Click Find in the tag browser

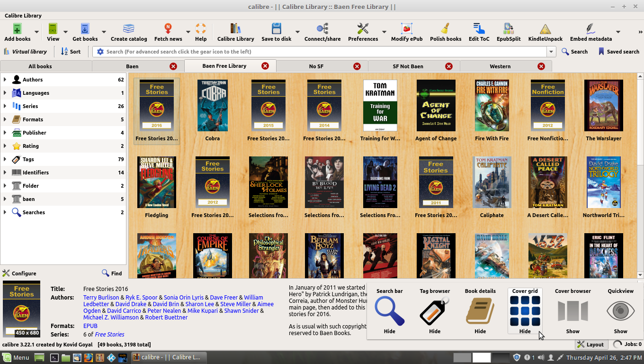tap(112, 273)
